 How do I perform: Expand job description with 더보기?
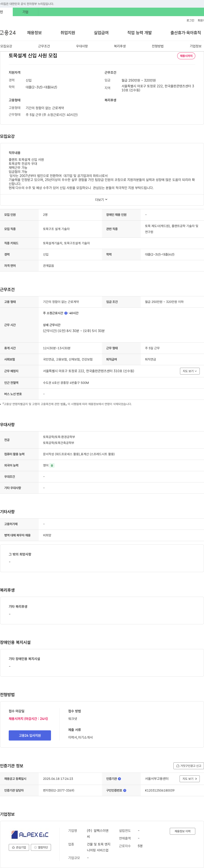point(101,200)
